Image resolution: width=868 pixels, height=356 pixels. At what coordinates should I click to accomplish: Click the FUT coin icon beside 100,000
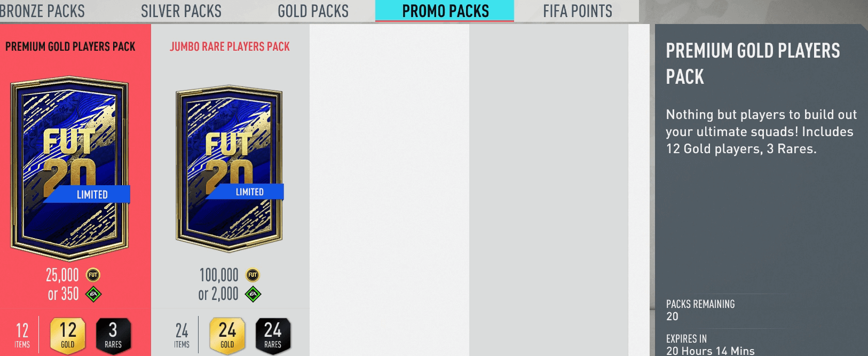(x=252, y=275)
